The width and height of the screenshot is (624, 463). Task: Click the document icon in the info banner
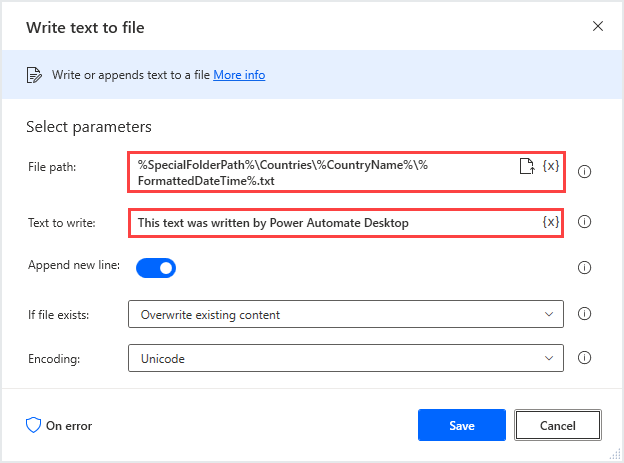coord(34,75)
